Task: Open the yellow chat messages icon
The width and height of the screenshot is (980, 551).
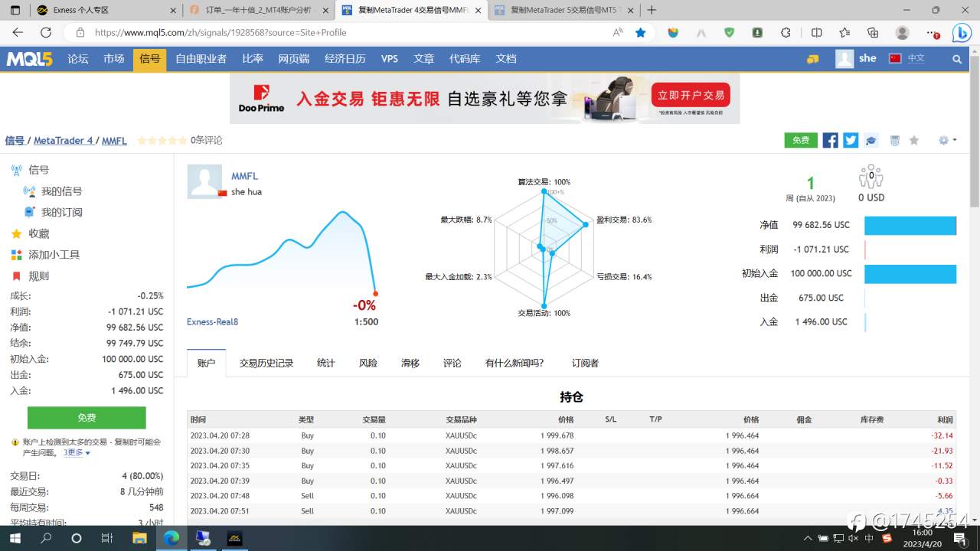Action: tap(813, 59)
